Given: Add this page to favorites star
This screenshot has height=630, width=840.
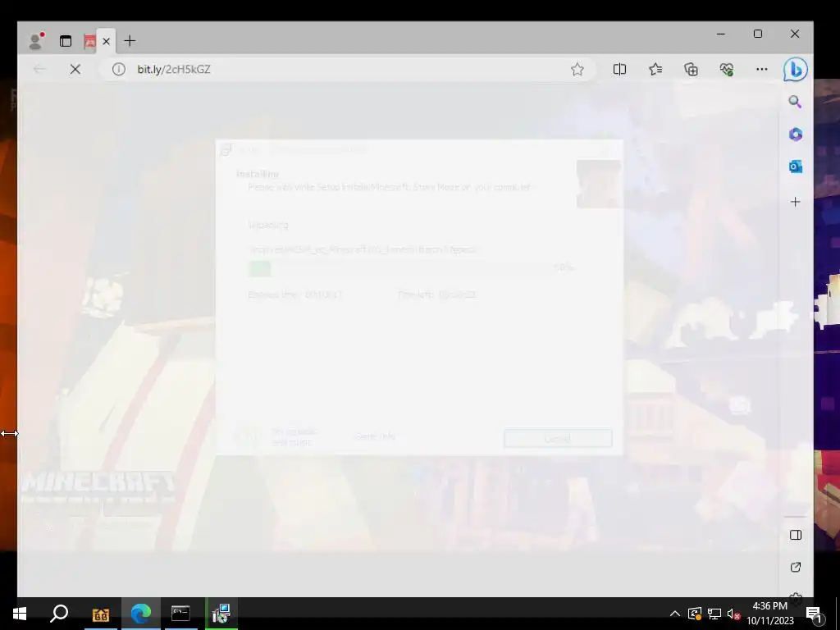Looking at the screenshot, I should click(x=577, y=69).
